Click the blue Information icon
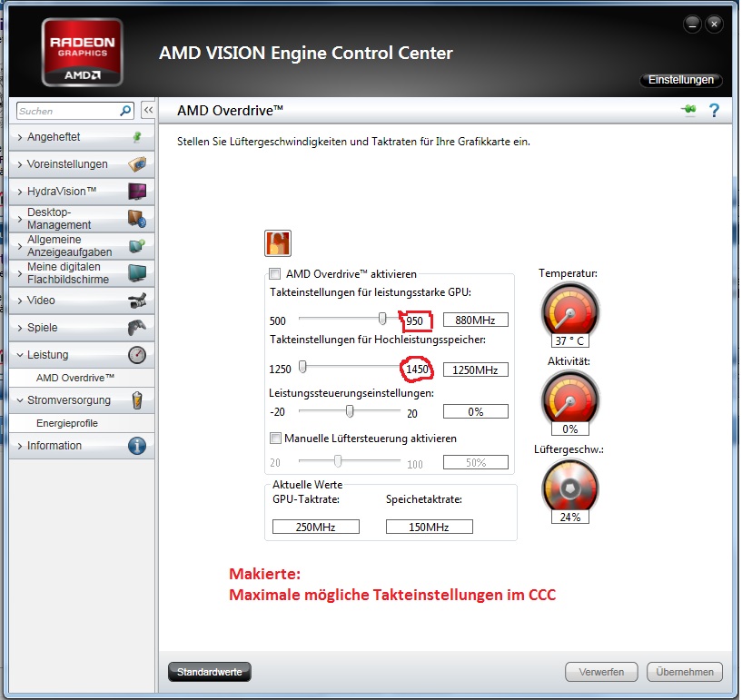This screenshot has width=742, height=700. [x=137, y=446]
